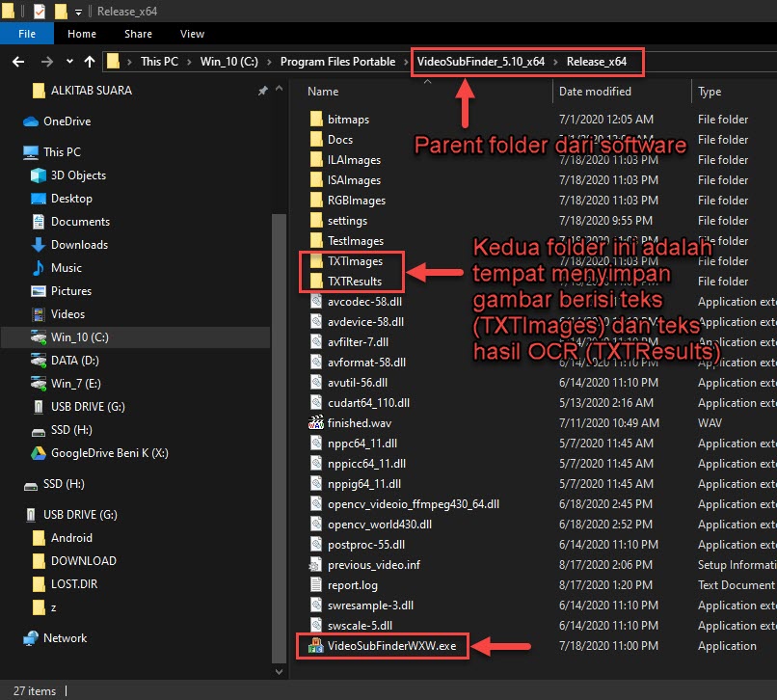Image resolution: width=777 pixels, height=700 pixels.
Task: Select DATA (D:) drive in sidebar
Action: [74, 361]
